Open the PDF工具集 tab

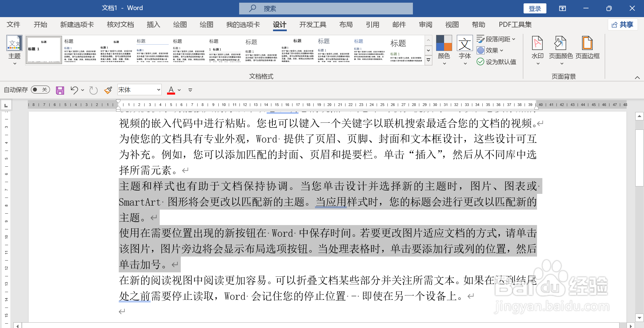tap(515, 24)
